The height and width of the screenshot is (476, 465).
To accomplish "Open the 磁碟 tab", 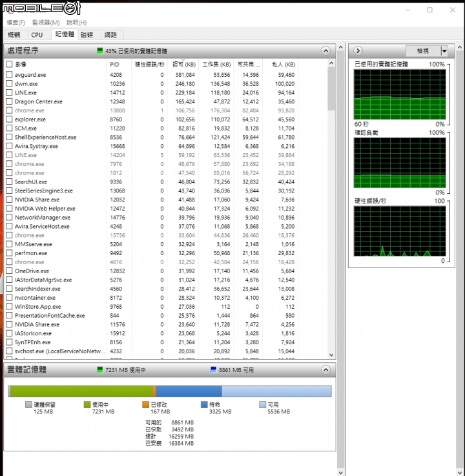I will point(87,35).
